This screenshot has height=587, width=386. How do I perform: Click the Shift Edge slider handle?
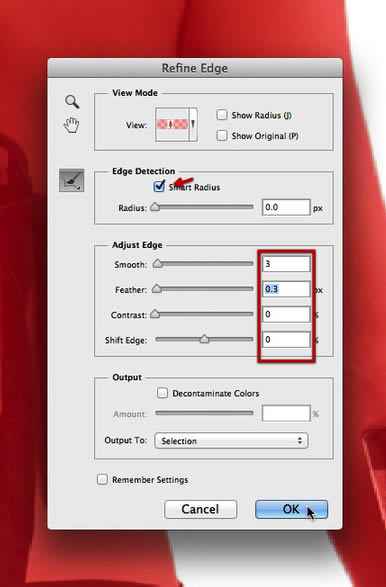click(x=204, y=339)
